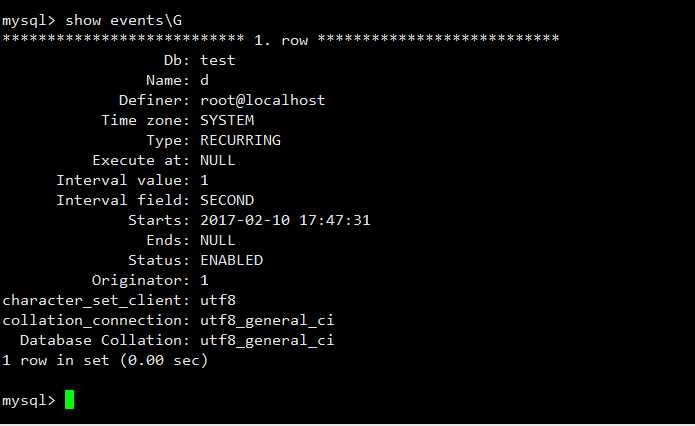The height and width of the screenshot is (426, 695).
Task: Click the character_set_client value utf8
Action: point(218,300)
